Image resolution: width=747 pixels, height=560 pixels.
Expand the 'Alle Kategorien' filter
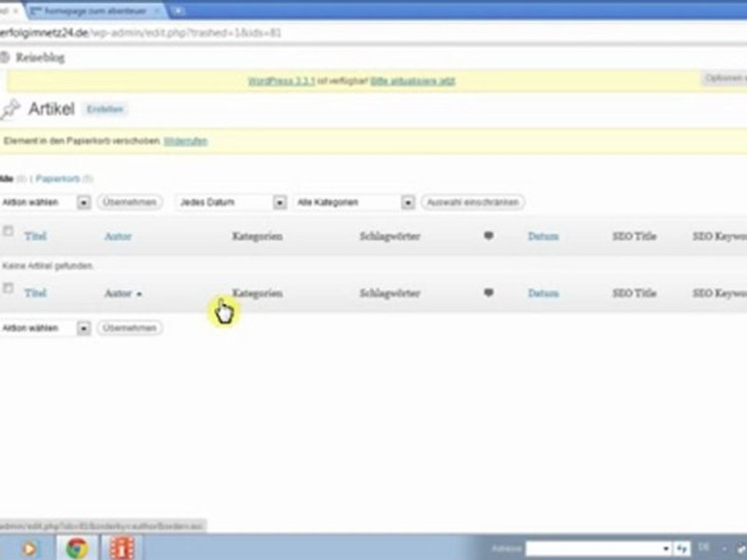(354, 202)
